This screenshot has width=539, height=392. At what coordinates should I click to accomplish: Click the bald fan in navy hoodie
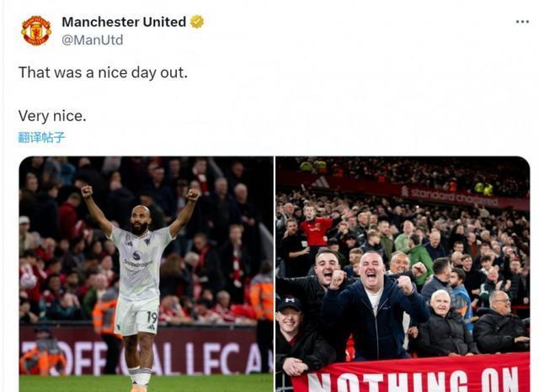click(374, 305)
